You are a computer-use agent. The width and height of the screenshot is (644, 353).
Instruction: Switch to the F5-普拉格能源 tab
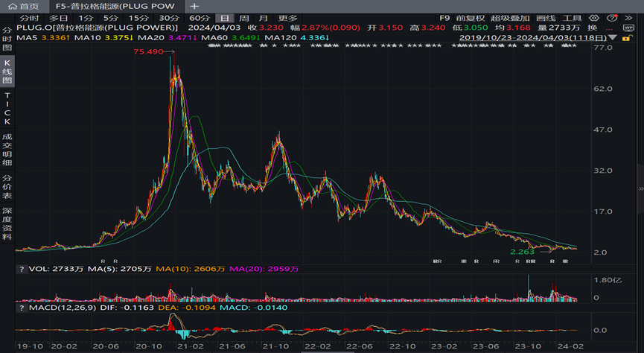[x=115, y=6]
